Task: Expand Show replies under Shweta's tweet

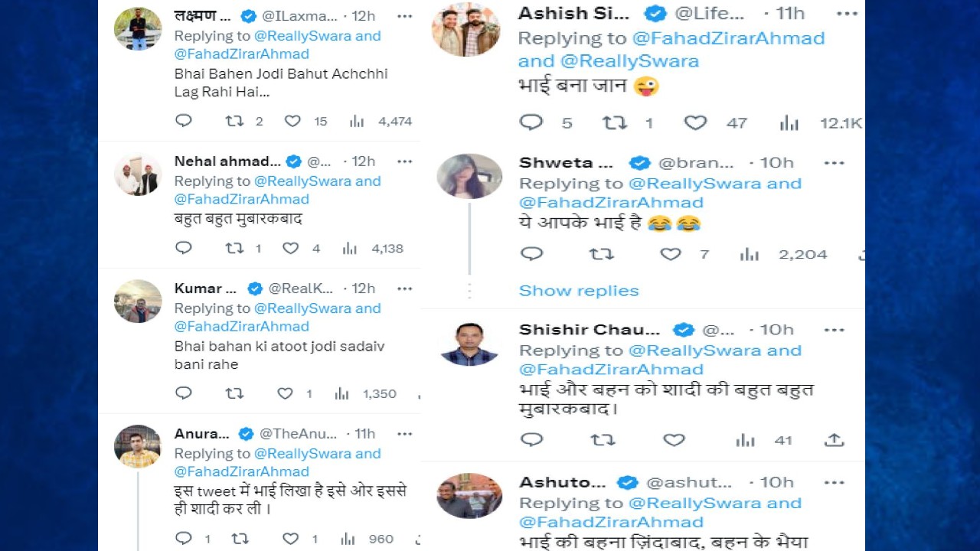Action: coord(578,290)
